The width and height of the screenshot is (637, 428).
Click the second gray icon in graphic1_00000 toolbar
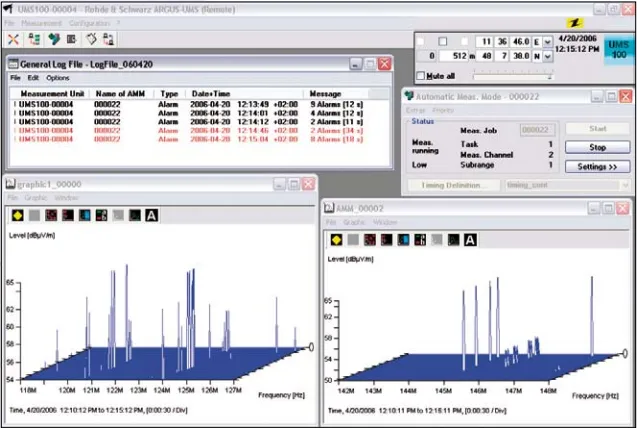(x=118, y=215)
